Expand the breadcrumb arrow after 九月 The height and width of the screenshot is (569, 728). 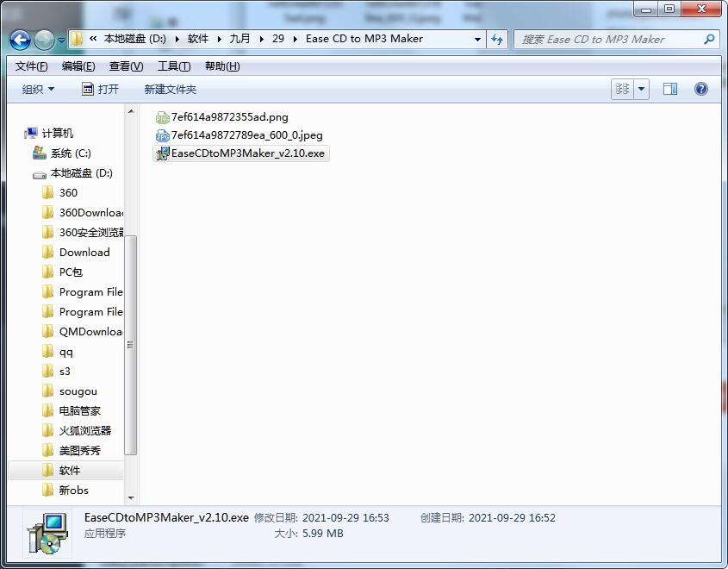click(261, 40)
